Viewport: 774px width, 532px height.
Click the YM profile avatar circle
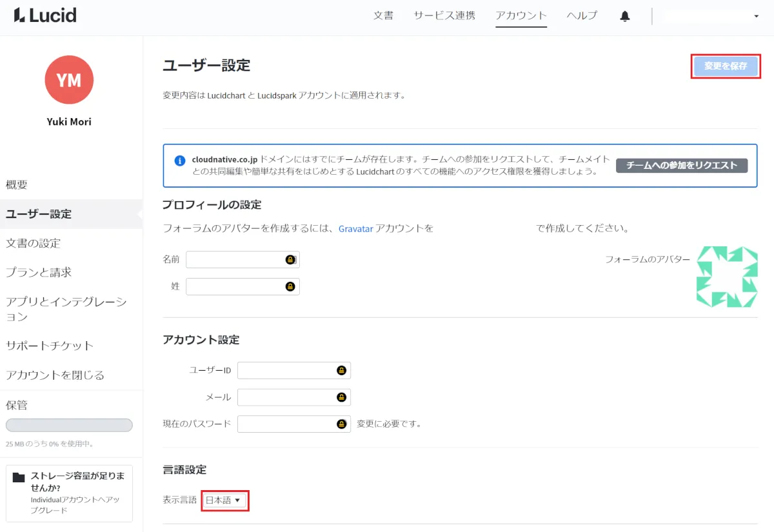coord(69,80)
